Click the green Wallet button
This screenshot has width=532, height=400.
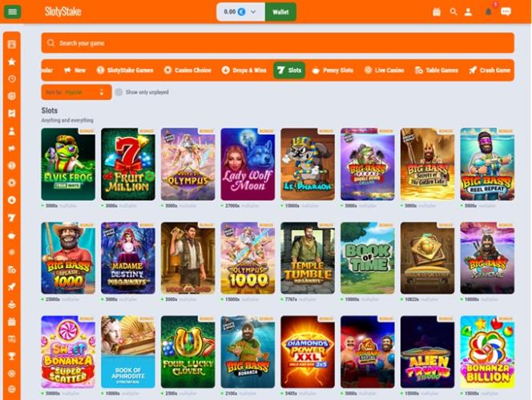point(280,12)
